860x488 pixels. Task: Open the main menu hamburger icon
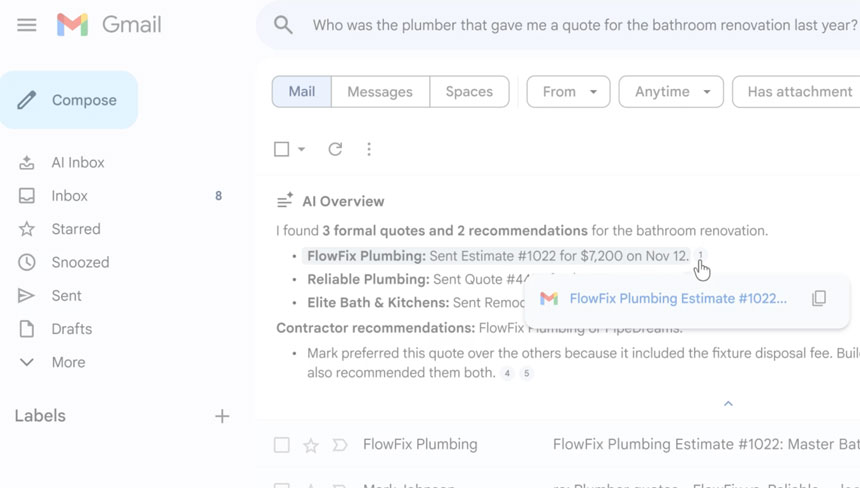[27, 25]
